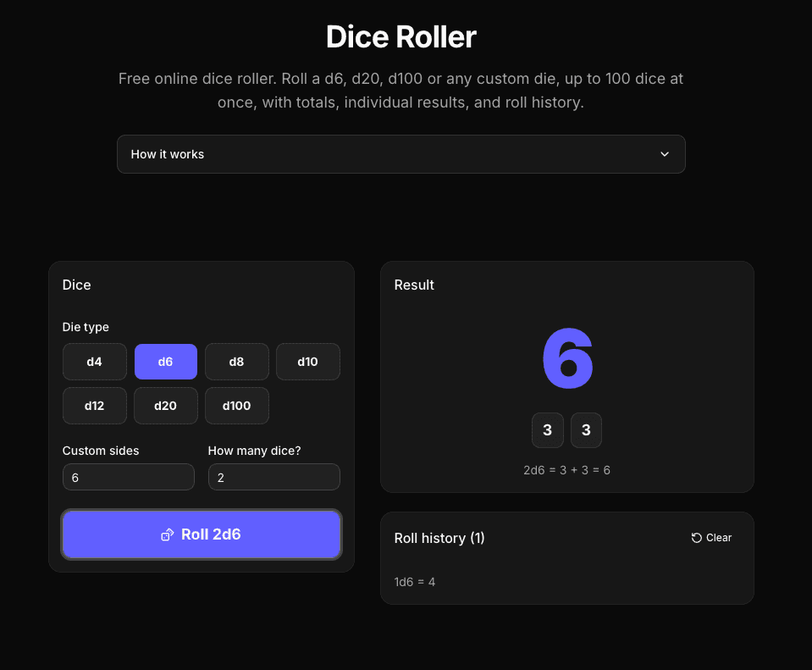Image resolution: width=812 pixels, height=670 pixels.
Task: Focus the Custom sides input field
Action: [129, 477]
